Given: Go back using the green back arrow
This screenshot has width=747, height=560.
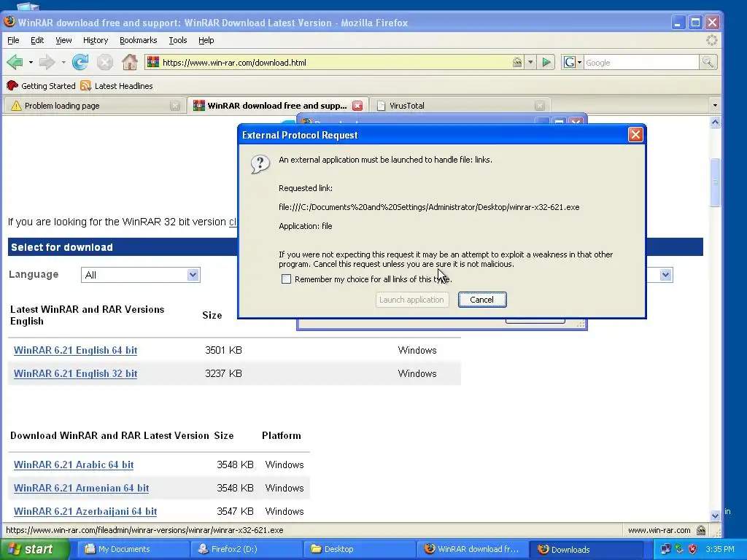Looking at the screenshot, I should coord(15,62).
